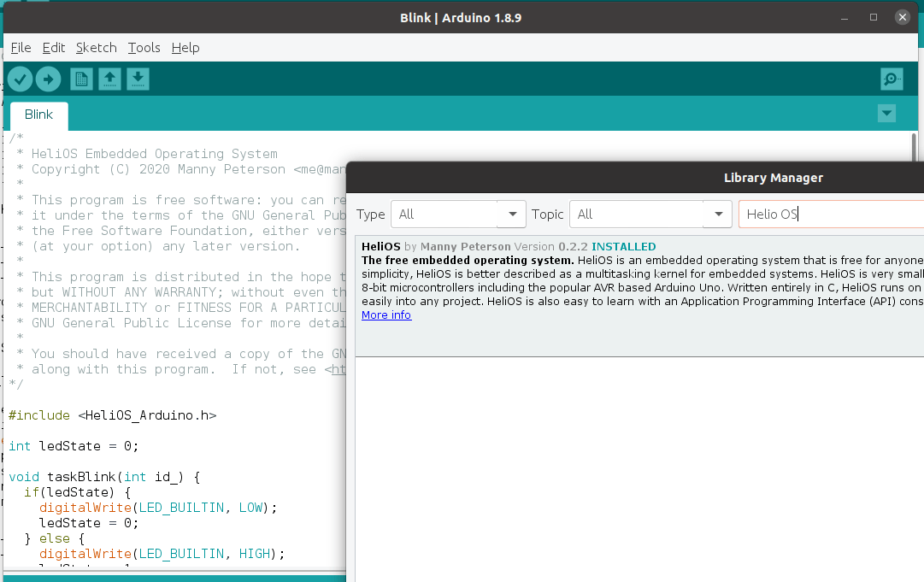Open the Tools menu
The height and width of the screenshot is (582, 924).
[144, 48]
